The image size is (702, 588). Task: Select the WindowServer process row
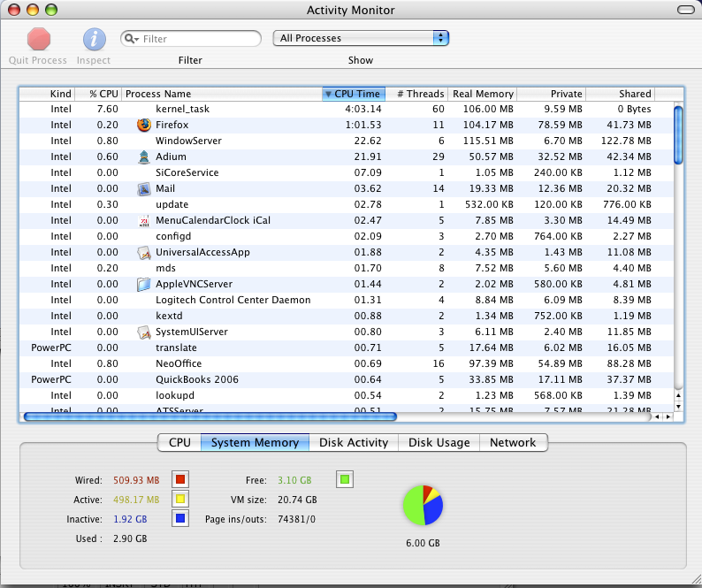pos(346,141)
